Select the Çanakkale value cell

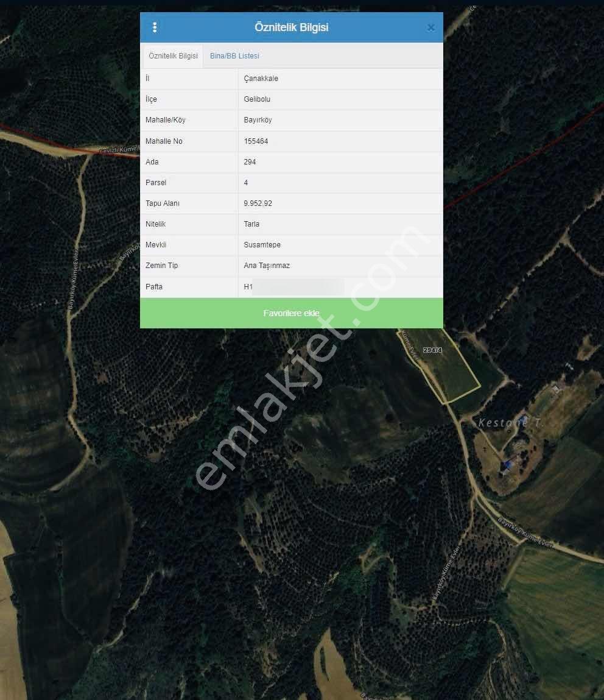tap(340, 79)
